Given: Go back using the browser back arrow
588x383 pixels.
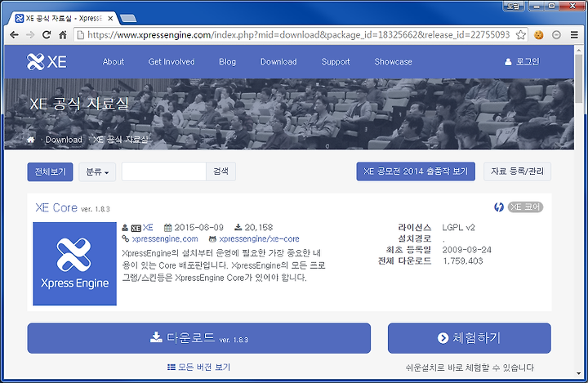Looking at the screenshot, I should click(x=14, y=35).
